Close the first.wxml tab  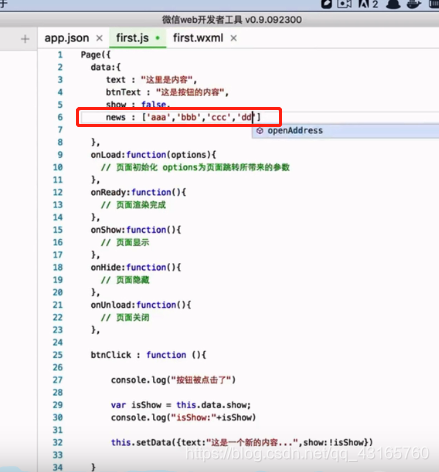tap(234, 38)
